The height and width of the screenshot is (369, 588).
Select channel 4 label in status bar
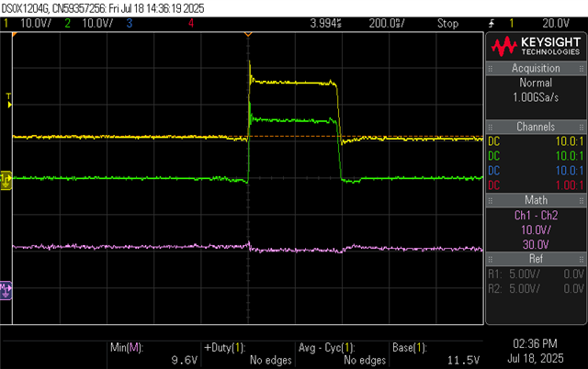point(191,23)
